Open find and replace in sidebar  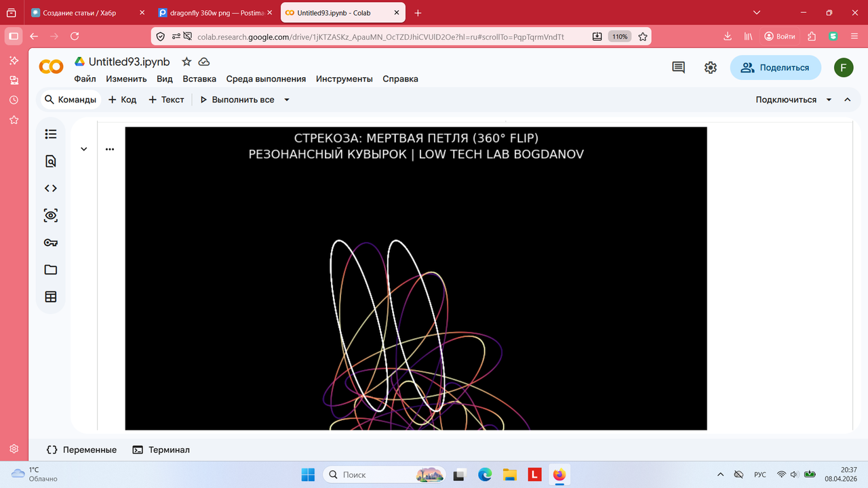click(51, 161)
